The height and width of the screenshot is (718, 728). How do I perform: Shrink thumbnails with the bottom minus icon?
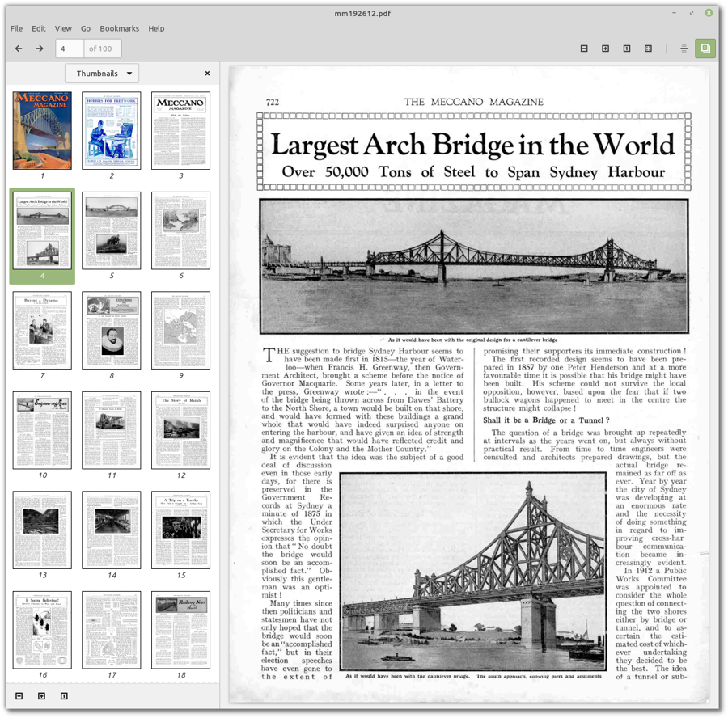[x=18, y=695]
